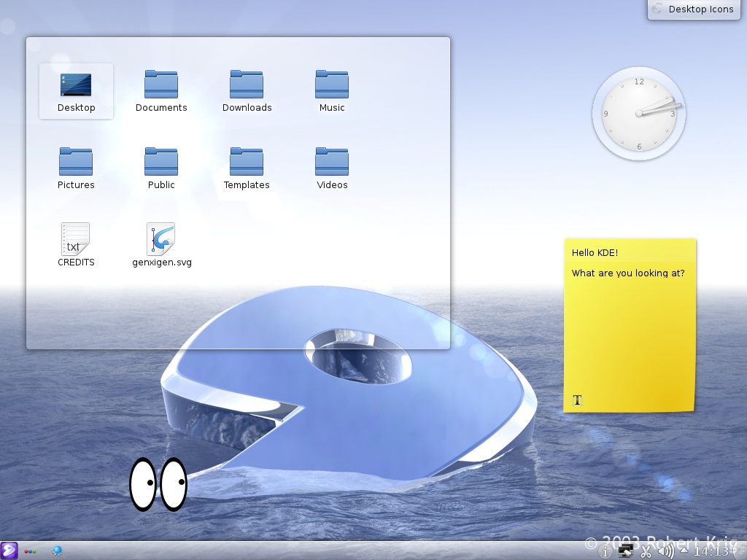Image resolution: width=747 pixels, height=560 pixels.
Task: Open the Videos folder
Action: [332, 168]
